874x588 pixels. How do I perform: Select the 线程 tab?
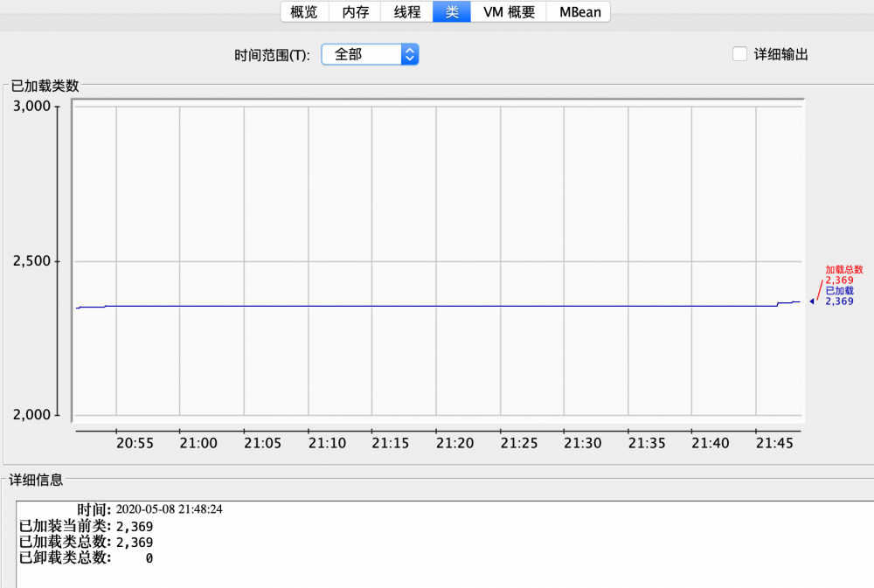point(406,11)
